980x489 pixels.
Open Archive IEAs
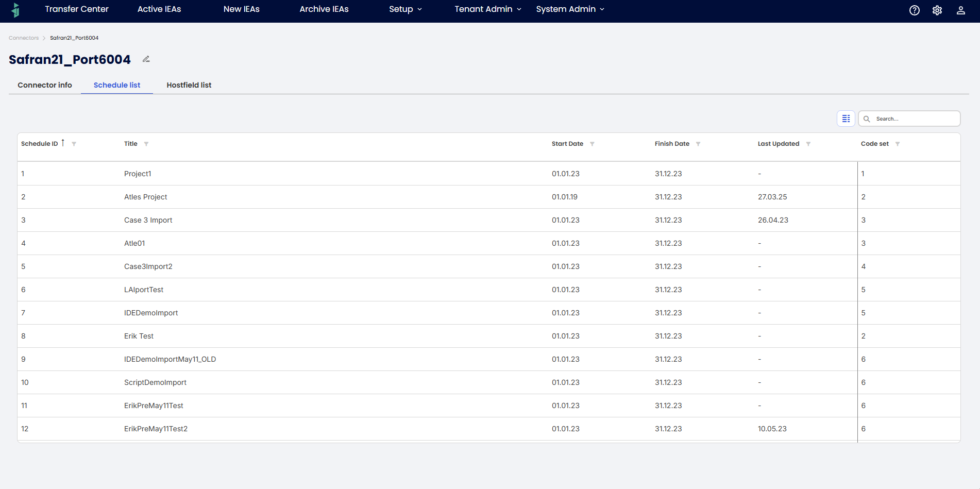[x=324, y=9]
